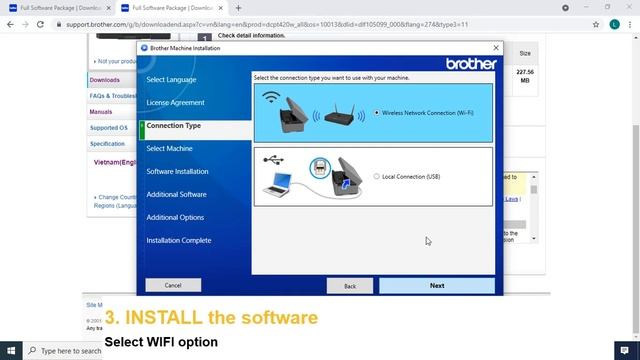Screen dimensions: 640x360
Task: Open the Windows notification center icon
Action: [x=624, y=351]
